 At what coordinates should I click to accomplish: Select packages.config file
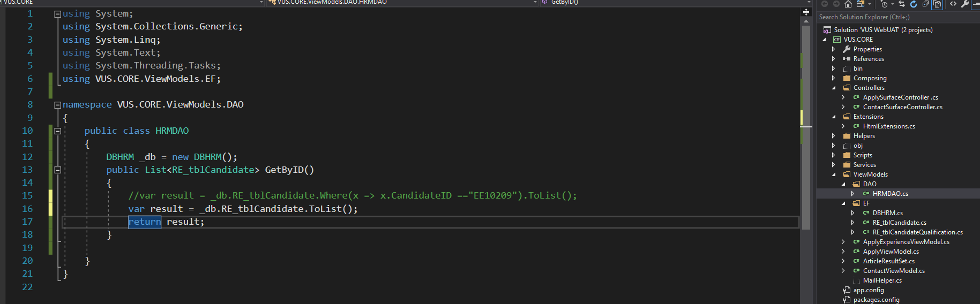[876, 300]
